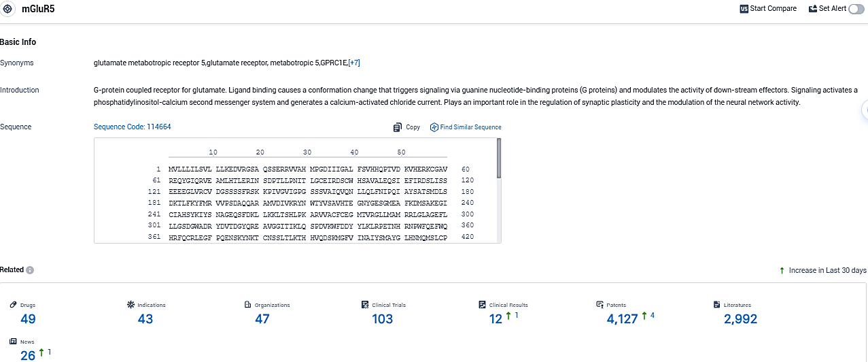Click the Set Alert bell icon
868x362 pixels.
pos(813,9)
